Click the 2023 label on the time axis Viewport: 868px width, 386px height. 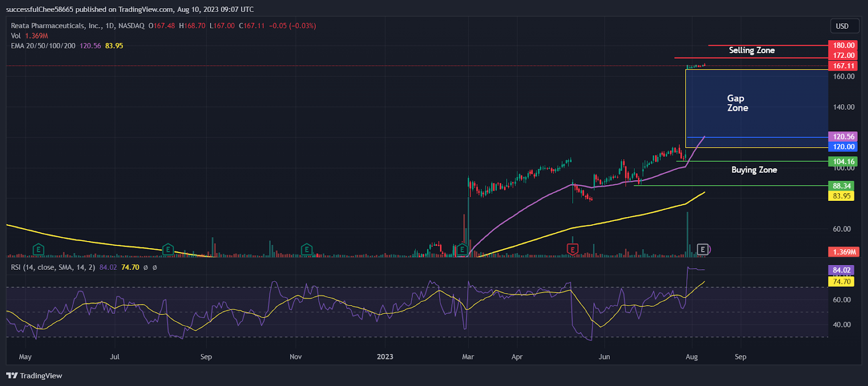[385, 357]
